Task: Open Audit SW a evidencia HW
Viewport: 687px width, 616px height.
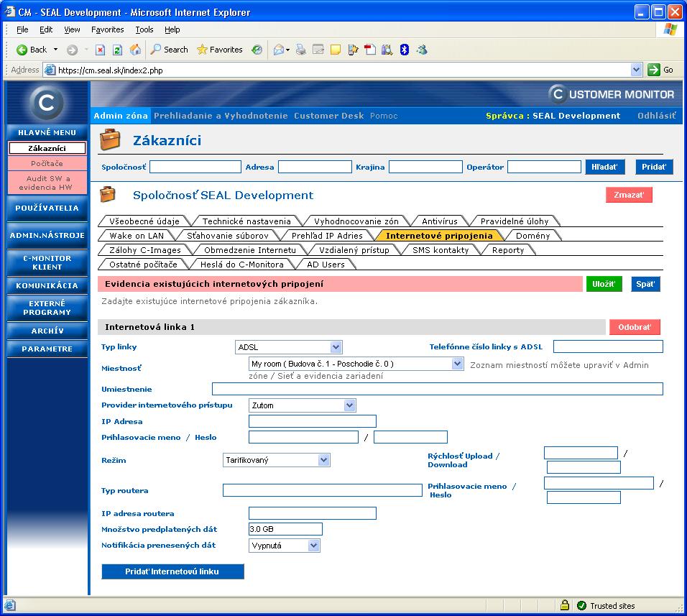Action: point(47,183)
